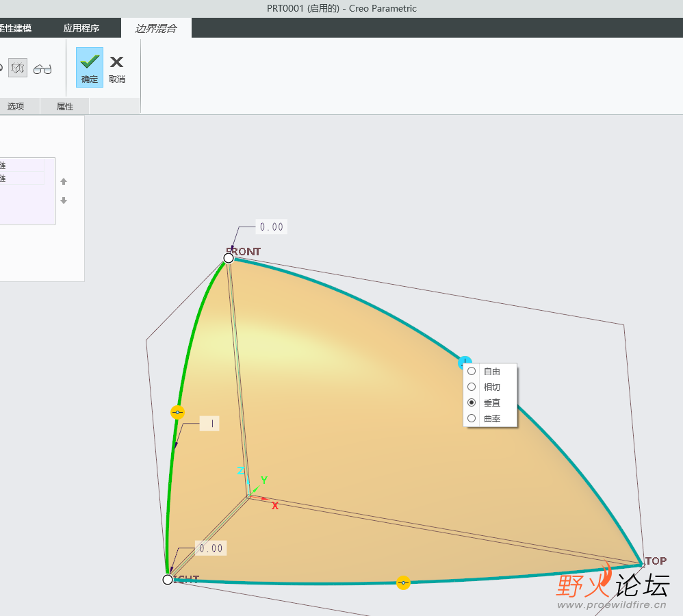Open the 柔性建模 ribbon tab
683x616 pixels.
click(x=16, y=28)
